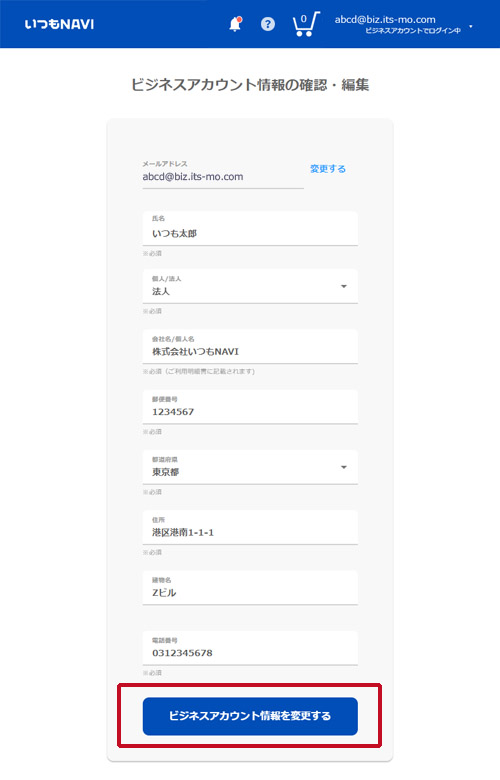Open the help question mark icon
This screenshot has height=780, width=500.
(x=268, y=24)
